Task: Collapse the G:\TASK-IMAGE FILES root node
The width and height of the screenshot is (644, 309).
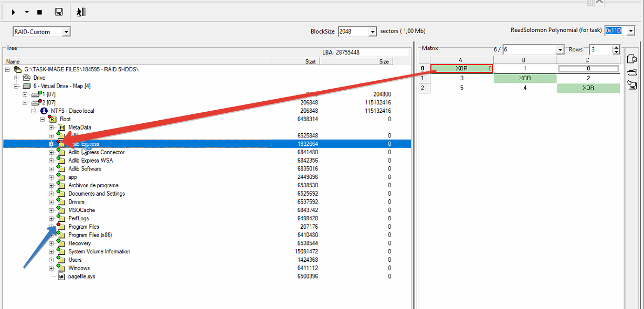Action: coord(8,69)
